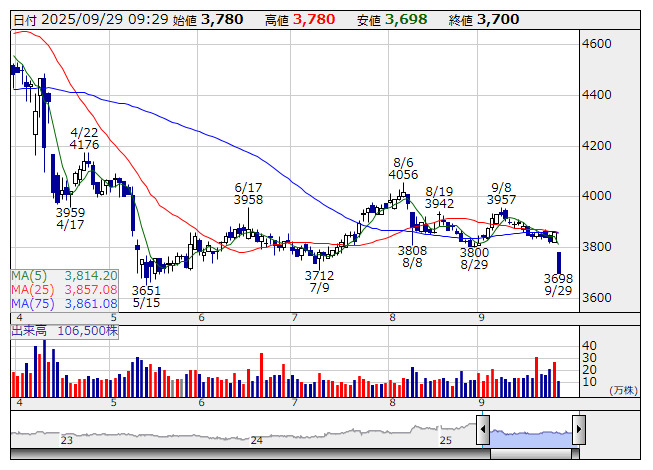Image resolution: width=653 pixels, height=470 pixels.
Task: Click the 3712 7/9 low annotation
Action: 319,281
